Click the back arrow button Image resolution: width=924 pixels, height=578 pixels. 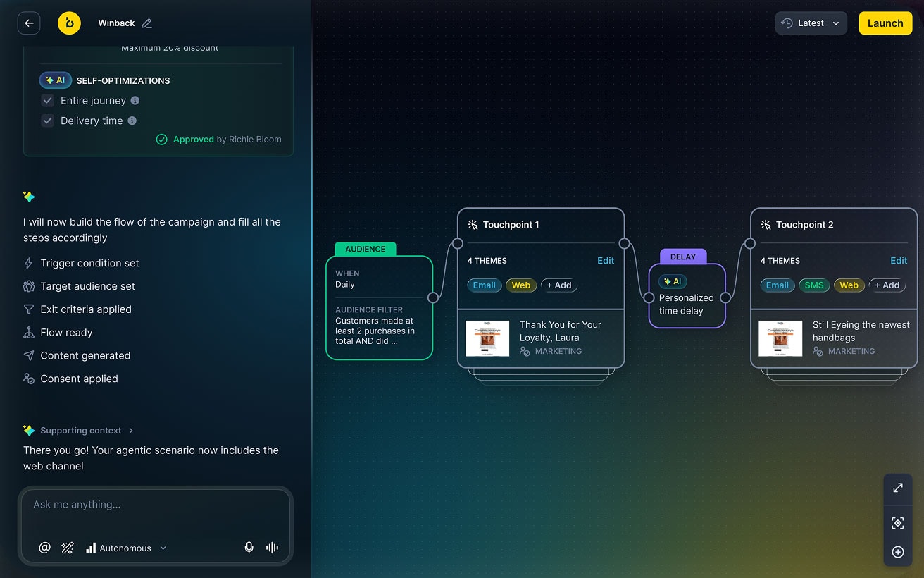(x=29, y=23)
